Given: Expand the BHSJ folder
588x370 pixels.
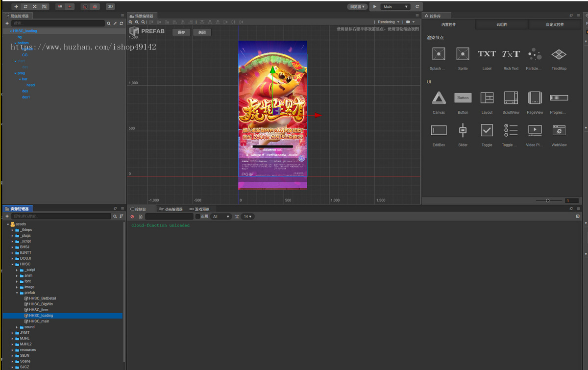Looking at the screenshot, I should (x=13, y=247).
